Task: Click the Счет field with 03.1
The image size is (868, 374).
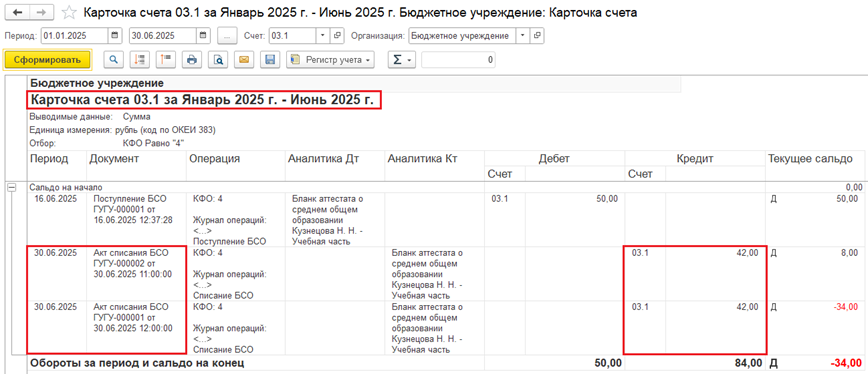Action: [x=293, y=36]
